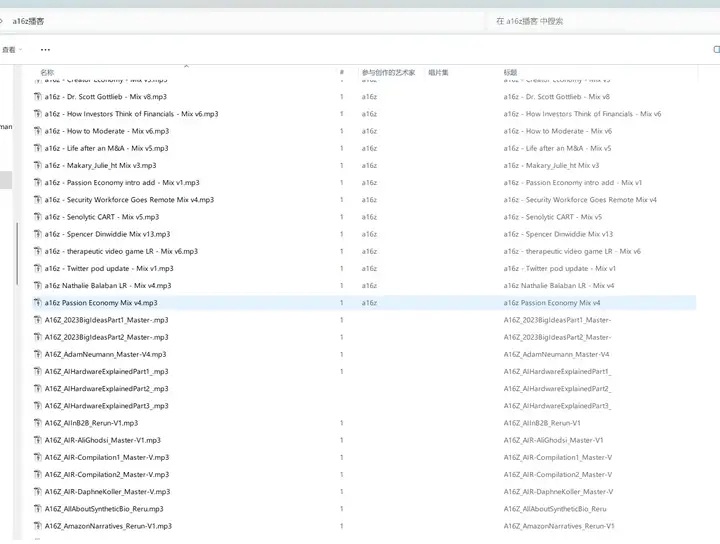This screenshot has height=544, width=720.
Task: Click icon of A16Z_AIR-Compilation1_Master-V.mp3
Action: [x=38, y=457]
